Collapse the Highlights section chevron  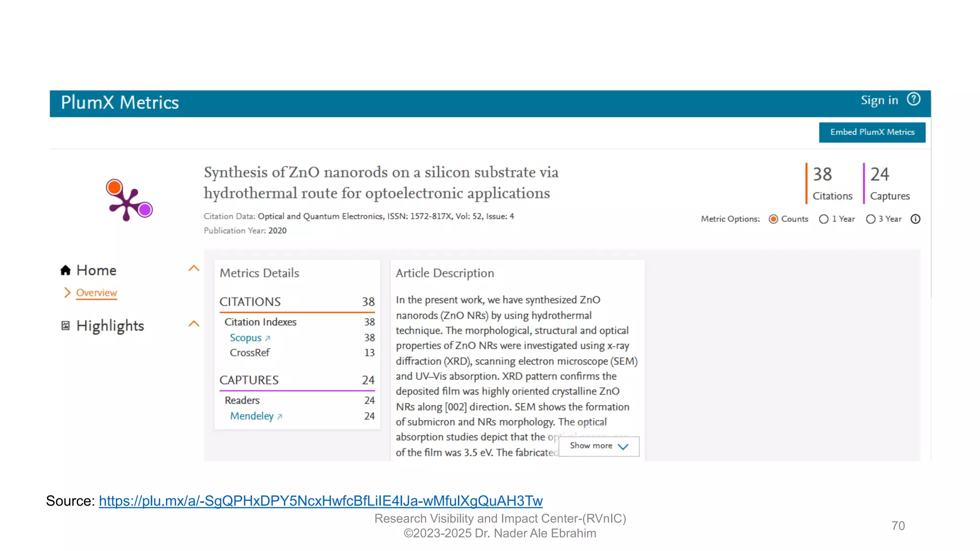pos(194,324)
